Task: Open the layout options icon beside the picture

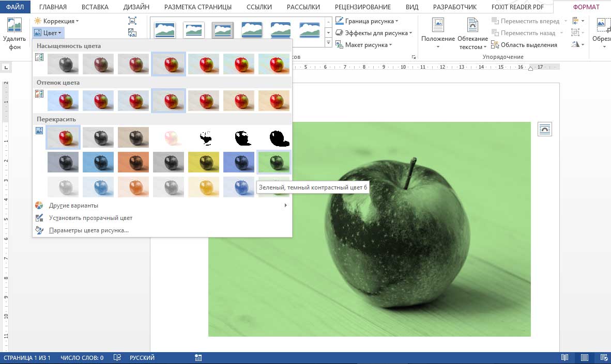Action: tap(545, 129)
